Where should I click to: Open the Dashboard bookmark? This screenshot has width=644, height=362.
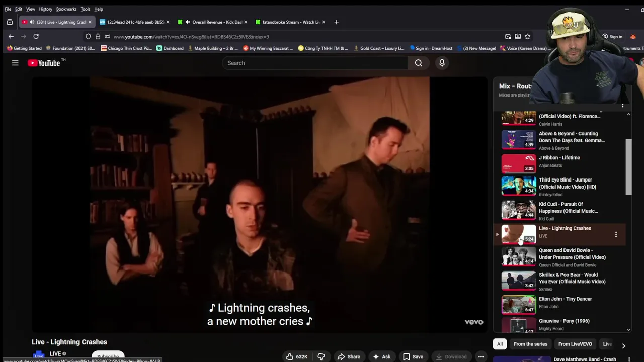click(x=170, y=48)
